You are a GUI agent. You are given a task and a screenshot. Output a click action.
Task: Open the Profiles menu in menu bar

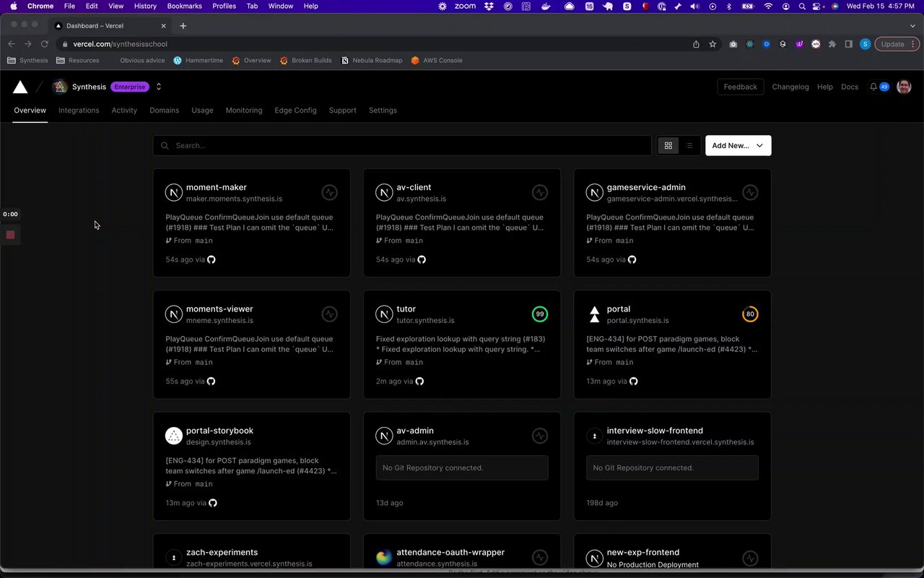coord(224,6)
